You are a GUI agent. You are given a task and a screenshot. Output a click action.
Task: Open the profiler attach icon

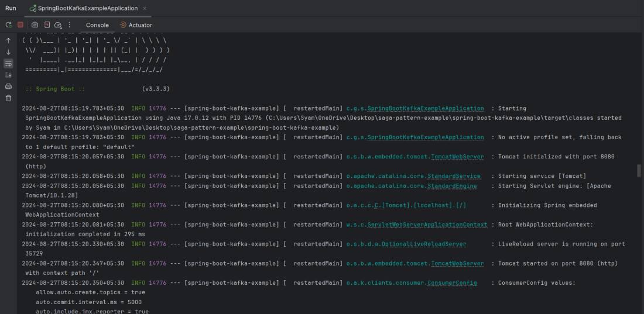(58, 25)
